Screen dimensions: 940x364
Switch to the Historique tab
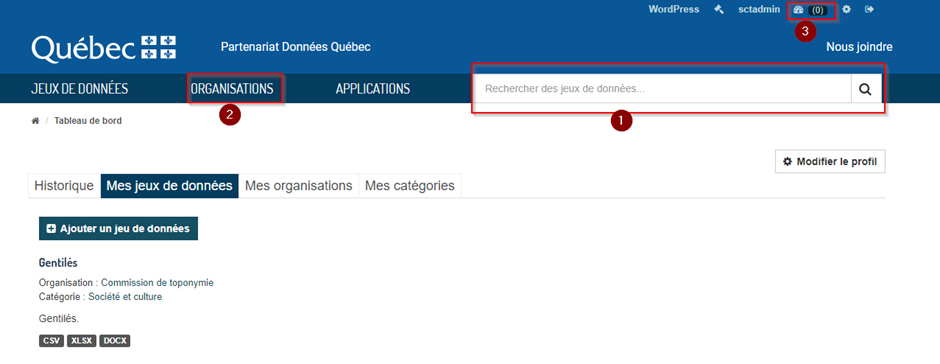[x=64, y=186]
